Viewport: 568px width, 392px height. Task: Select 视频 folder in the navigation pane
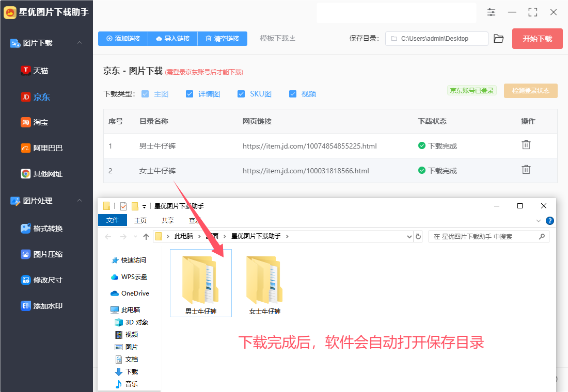coord(127,334)
